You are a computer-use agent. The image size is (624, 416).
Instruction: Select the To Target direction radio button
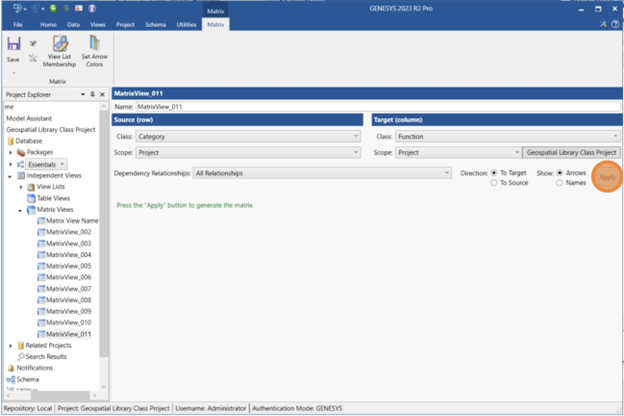(494, 172)
